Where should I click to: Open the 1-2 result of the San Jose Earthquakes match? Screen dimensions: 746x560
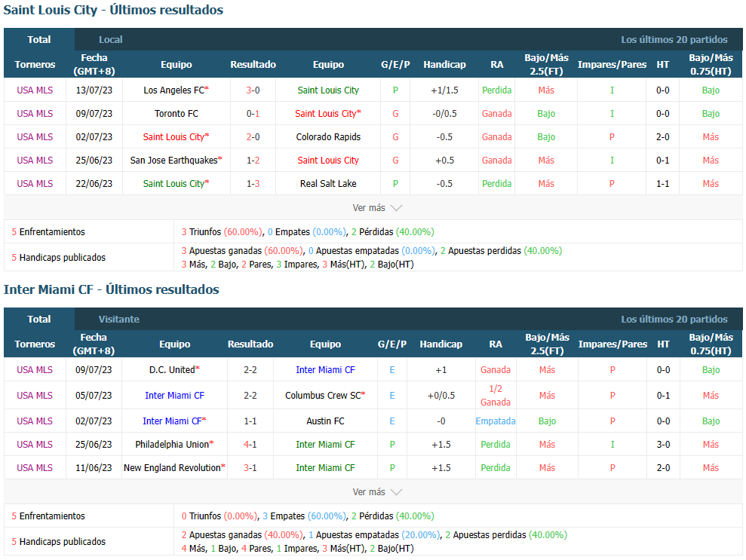tap(253, 161)
